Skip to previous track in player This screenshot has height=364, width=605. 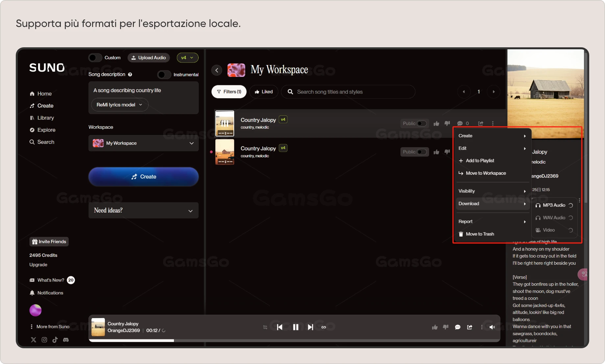[279, 327]
